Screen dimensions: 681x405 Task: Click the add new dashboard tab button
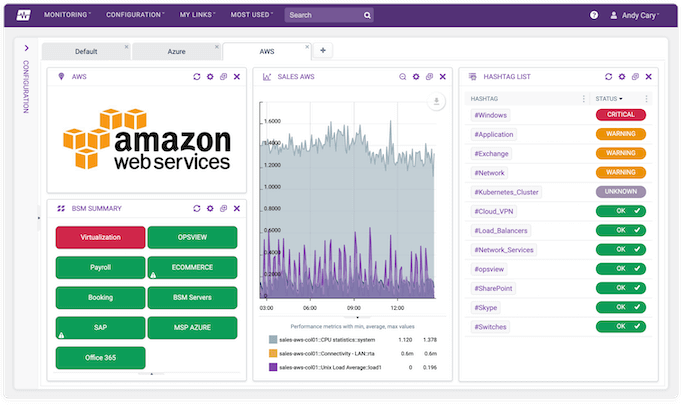coord(323,50)
